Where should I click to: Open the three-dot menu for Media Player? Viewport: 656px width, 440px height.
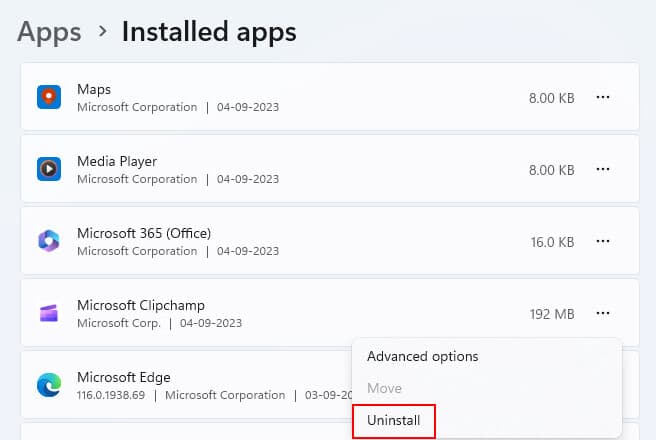tap(602, 169)
